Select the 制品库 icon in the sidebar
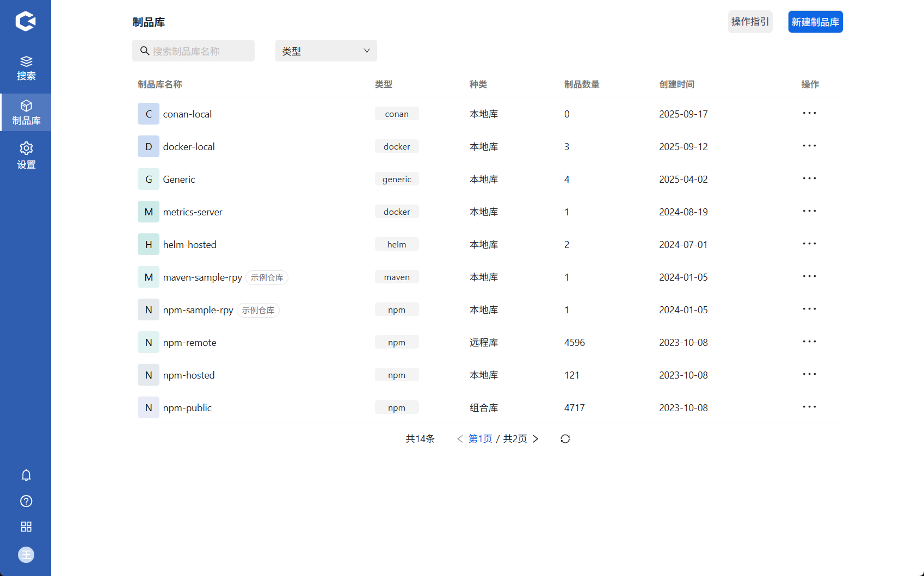 click(26, 112)
